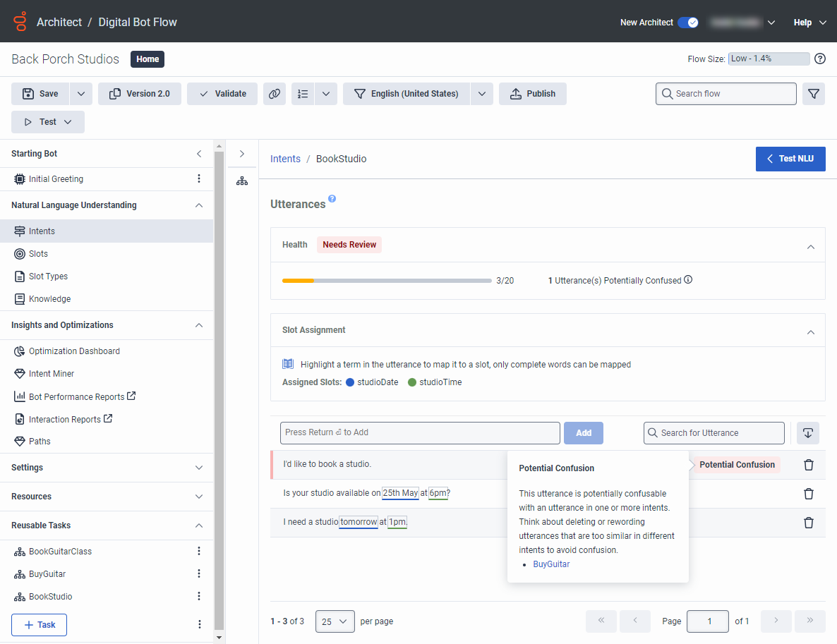Open the Test dropdown button
837x644 pixels.
tap(48, 122)
